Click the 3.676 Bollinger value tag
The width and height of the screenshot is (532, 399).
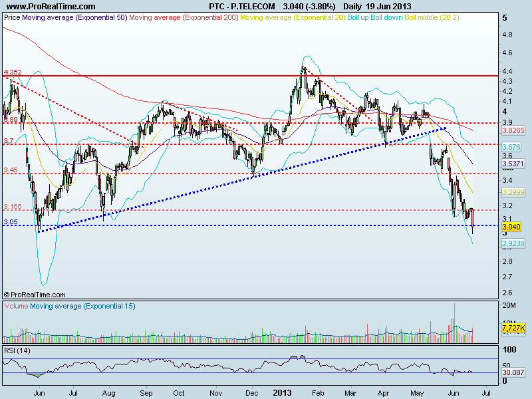511,147
